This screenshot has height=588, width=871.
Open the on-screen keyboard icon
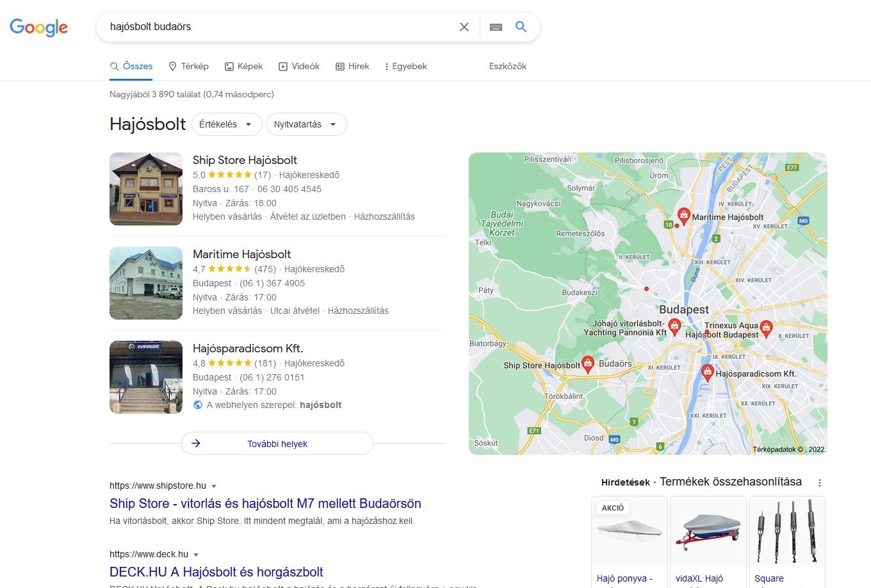click(496, 27)
